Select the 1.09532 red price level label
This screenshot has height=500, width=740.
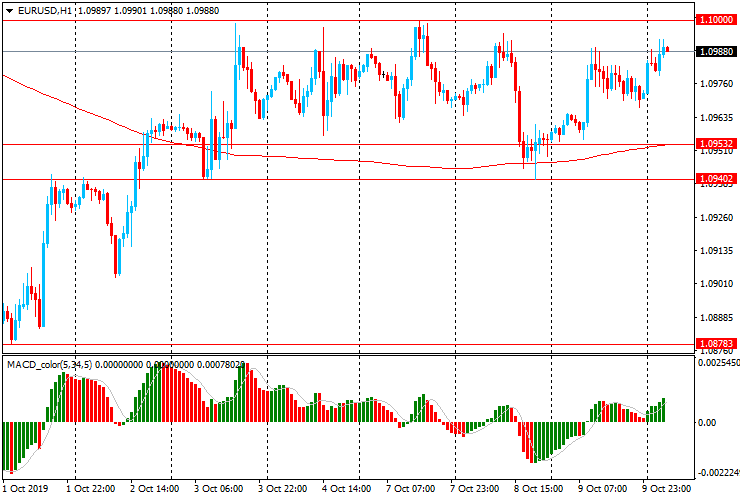point(716,144)
